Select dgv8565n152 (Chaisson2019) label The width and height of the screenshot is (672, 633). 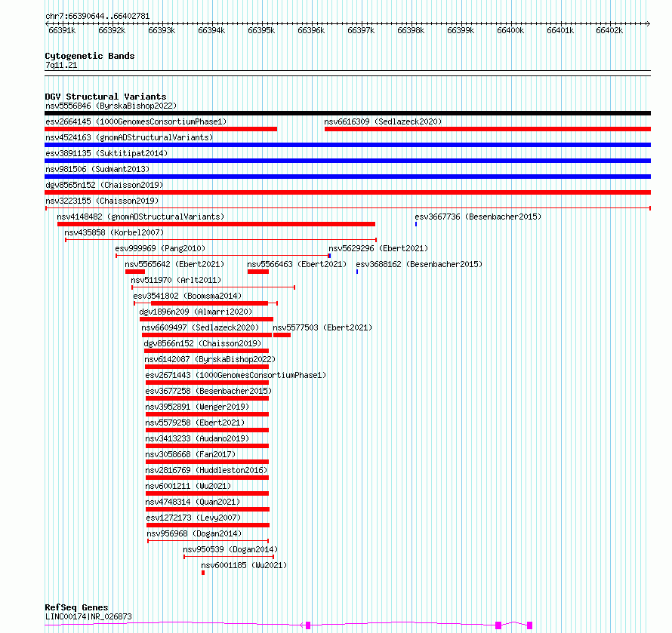104,185
